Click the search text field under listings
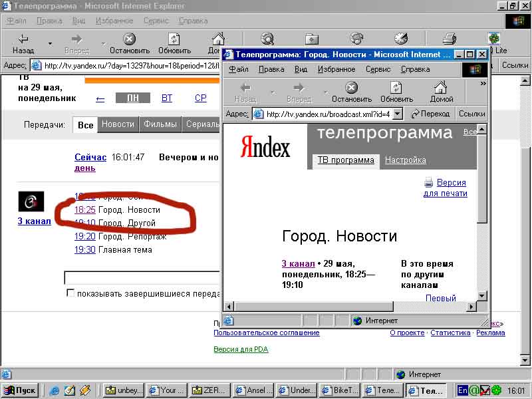 [142, 277]
